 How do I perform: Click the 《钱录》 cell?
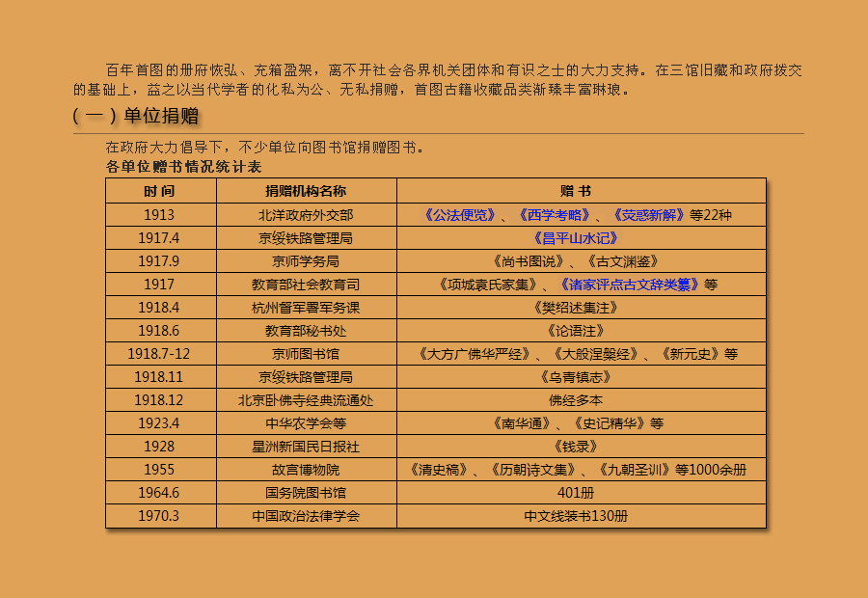(x=582, y=447)
